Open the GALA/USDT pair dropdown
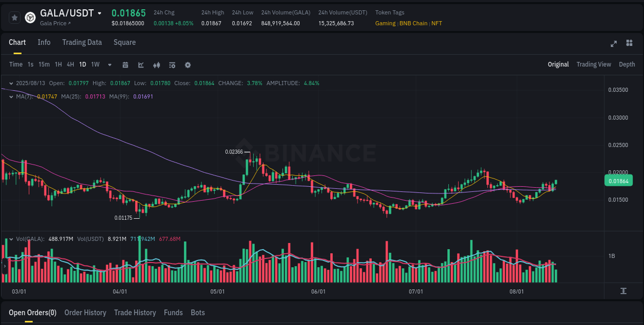Screen dimensions: 644x325 pos(99,13)
